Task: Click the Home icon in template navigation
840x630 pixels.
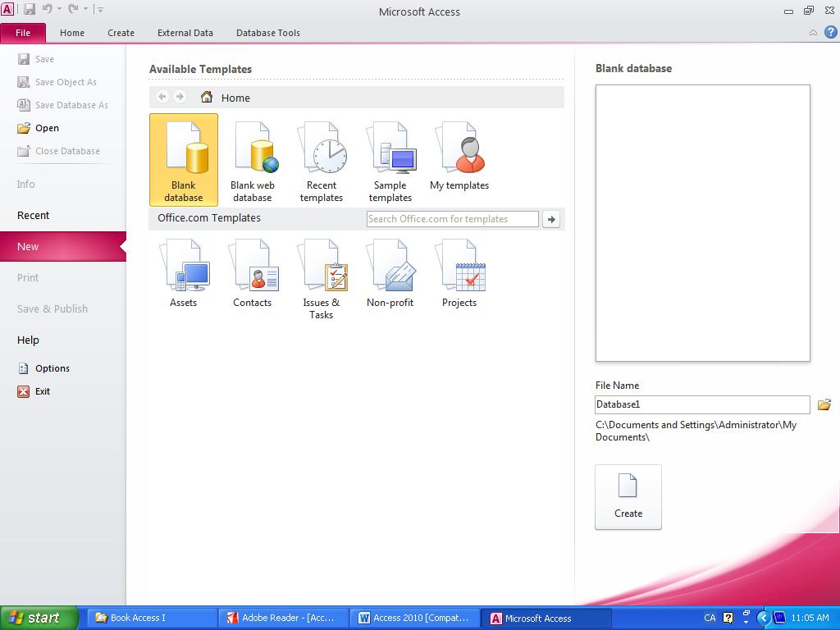Action: click(x=206, y=97)
